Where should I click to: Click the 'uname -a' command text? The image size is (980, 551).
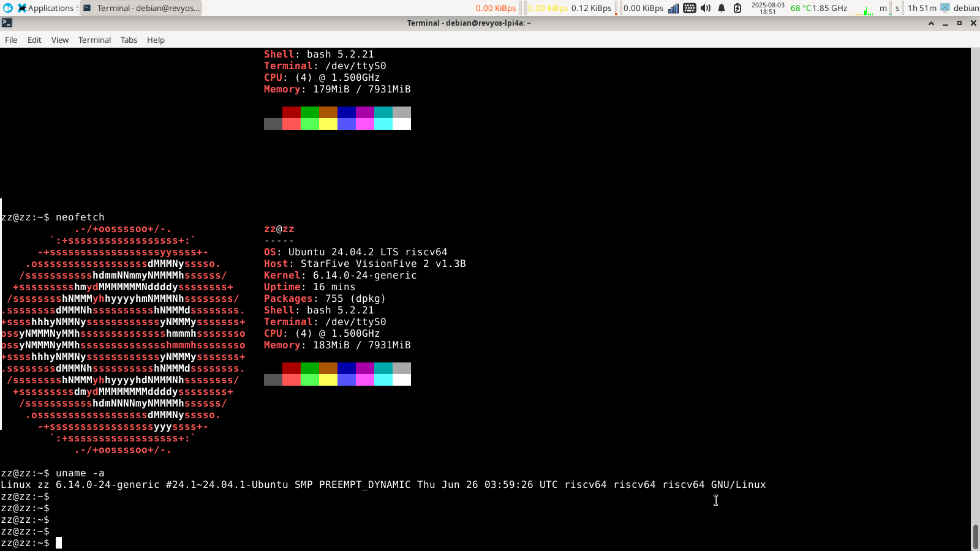pyautogui.click(x=80, y=473)
